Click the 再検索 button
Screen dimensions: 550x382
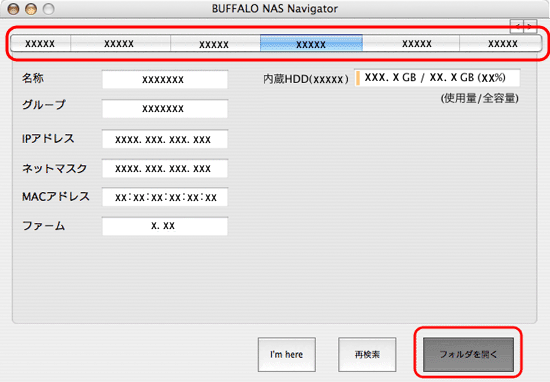tap(367, 354)
